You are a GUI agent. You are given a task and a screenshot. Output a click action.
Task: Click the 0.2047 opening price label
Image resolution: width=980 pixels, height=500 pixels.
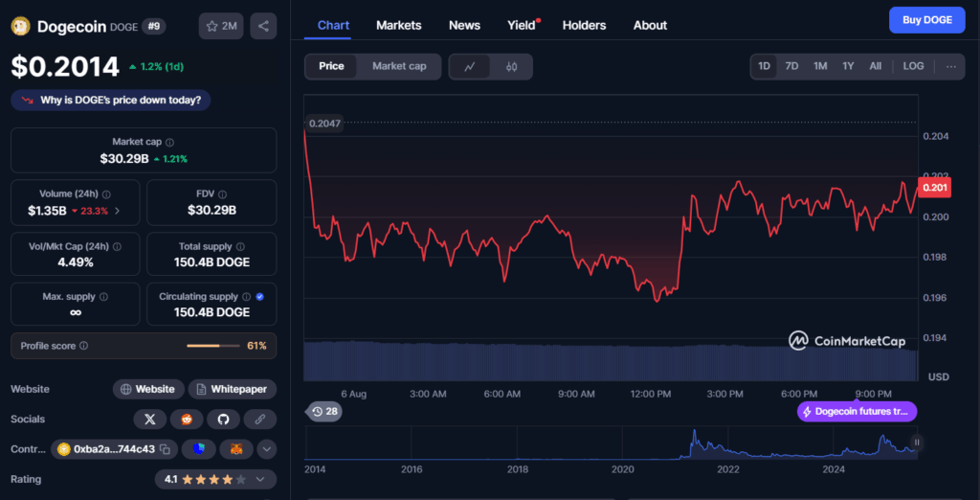pyautogui.click(x=324, y=124)
